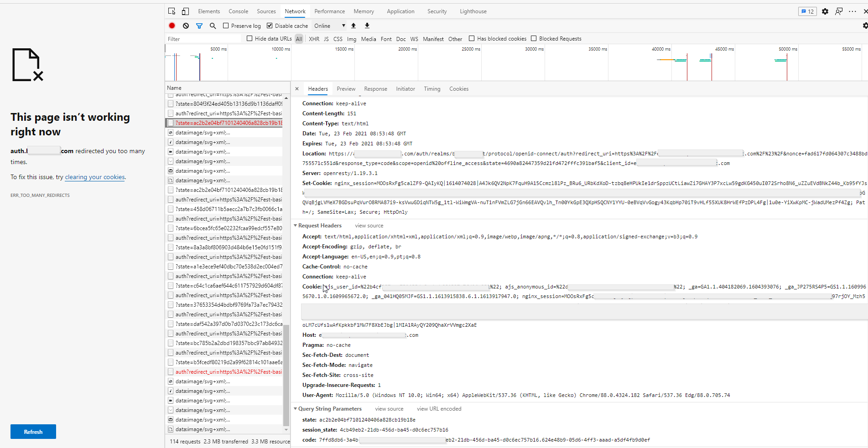Viewport: 868px width, 448px height.
Task: Follow the clearing your cookies link
Action: 94,177
